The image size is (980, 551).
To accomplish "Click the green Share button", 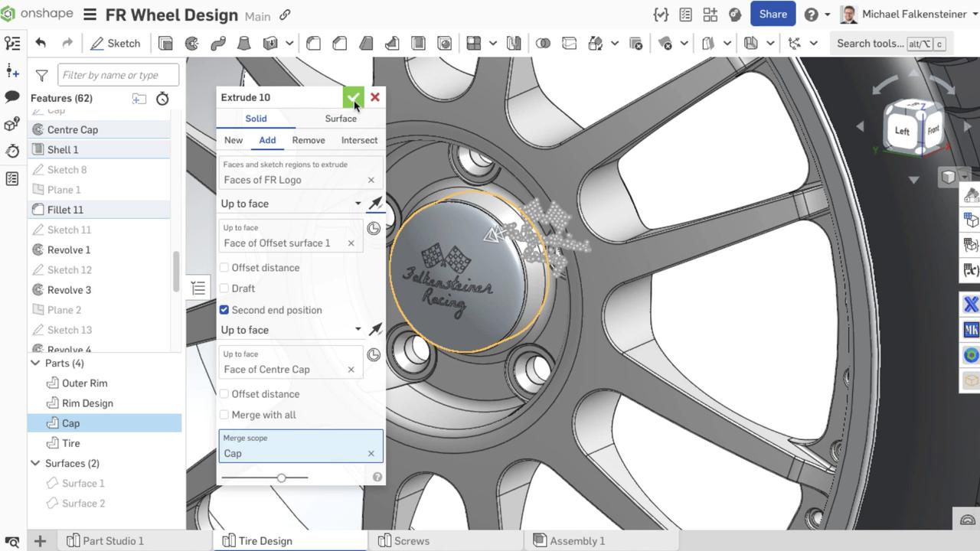I will 773,14.
